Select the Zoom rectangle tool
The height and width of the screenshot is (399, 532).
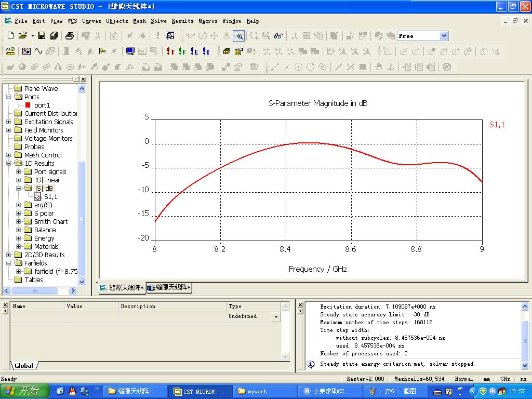click(x=238, y=35)
